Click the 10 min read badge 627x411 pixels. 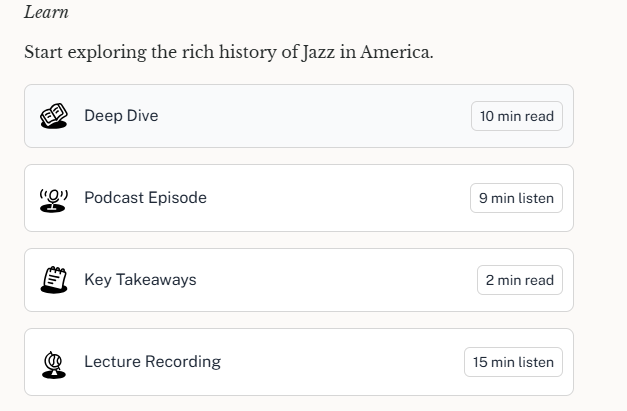[517, 116]
